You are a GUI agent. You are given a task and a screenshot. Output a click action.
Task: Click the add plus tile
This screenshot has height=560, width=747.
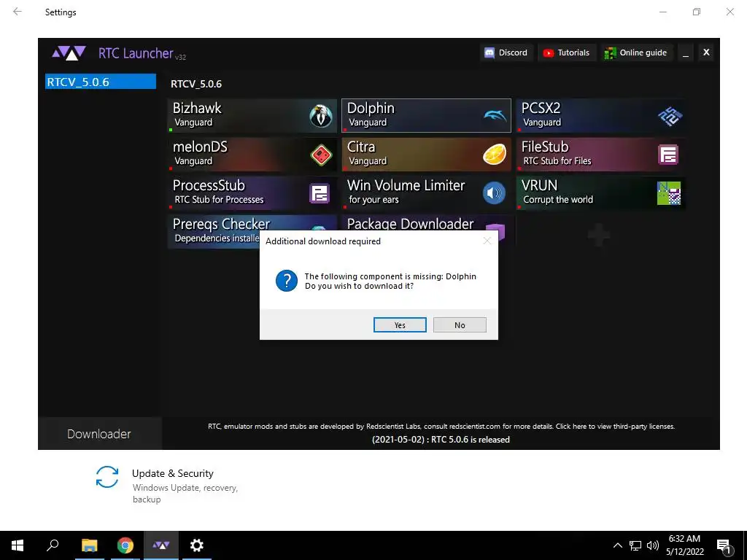pyautogui.click(x=599, y=234)
